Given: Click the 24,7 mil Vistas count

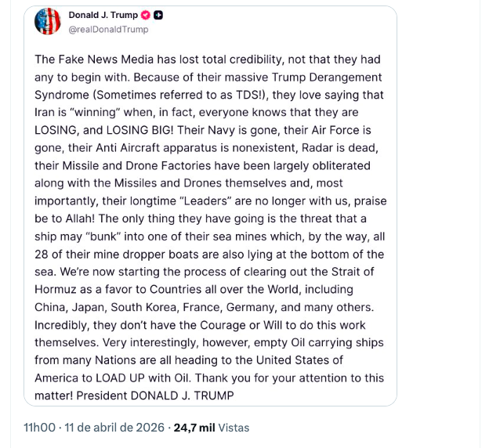Looking at the screenshot, I should (x=212, y=428).
